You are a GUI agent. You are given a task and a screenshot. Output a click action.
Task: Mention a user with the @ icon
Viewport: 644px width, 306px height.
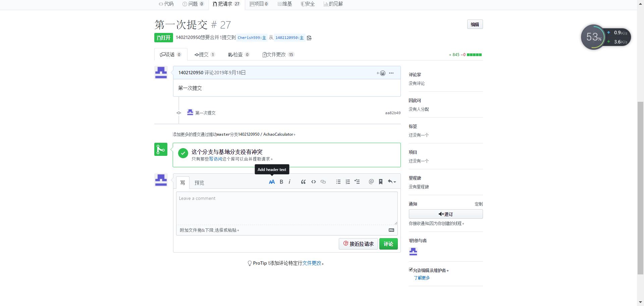tap(371, 182)
